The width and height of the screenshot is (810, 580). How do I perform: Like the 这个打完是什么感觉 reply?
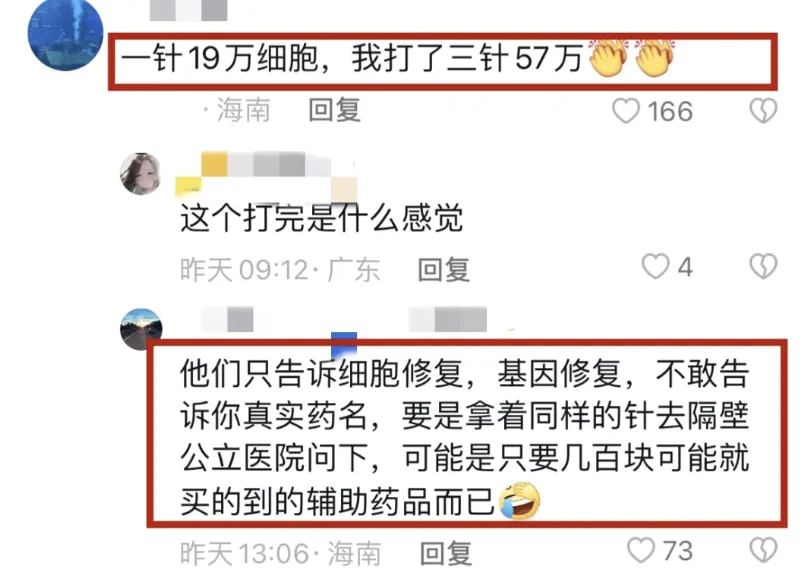pos(655,267)
